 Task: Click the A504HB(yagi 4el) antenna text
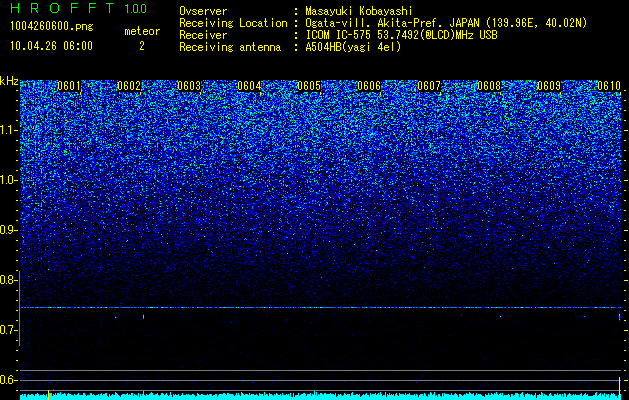353,47
